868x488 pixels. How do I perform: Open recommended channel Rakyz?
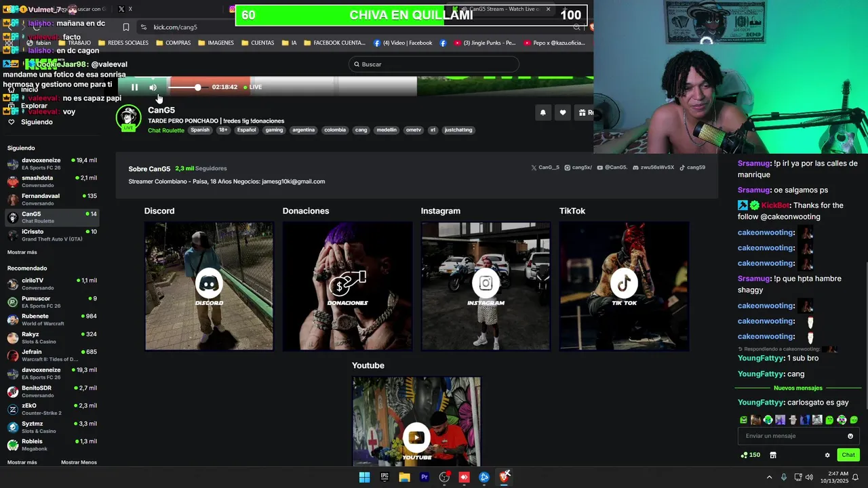pyautogui.click(x=52, y=338)
